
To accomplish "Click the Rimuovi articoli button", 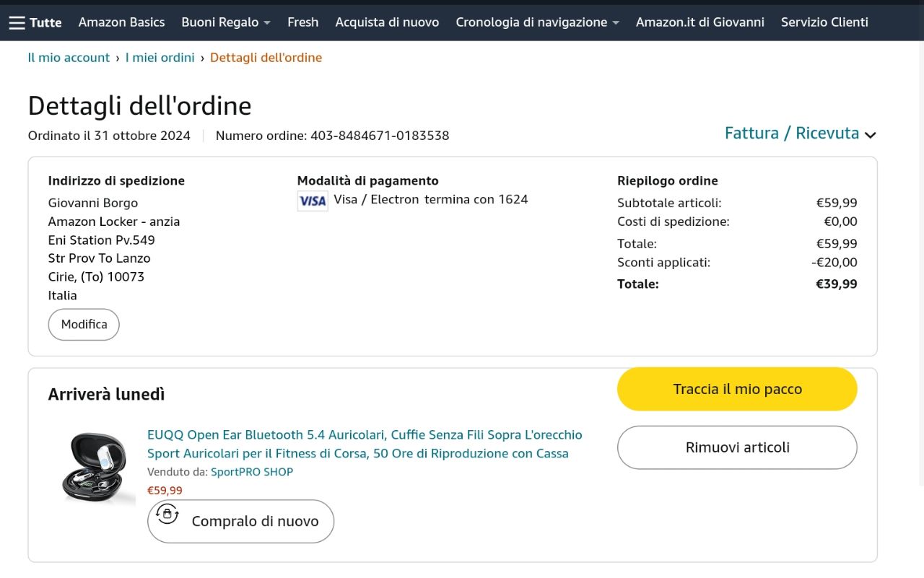I will coord(737,447).
